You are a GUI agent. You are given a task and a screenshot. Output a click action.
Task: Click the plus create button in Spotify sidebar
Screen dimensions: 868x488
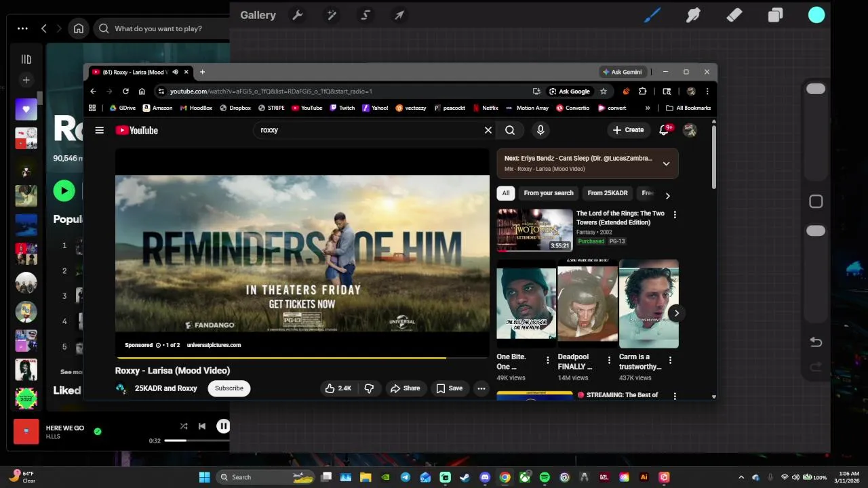[x=26, y=80]
